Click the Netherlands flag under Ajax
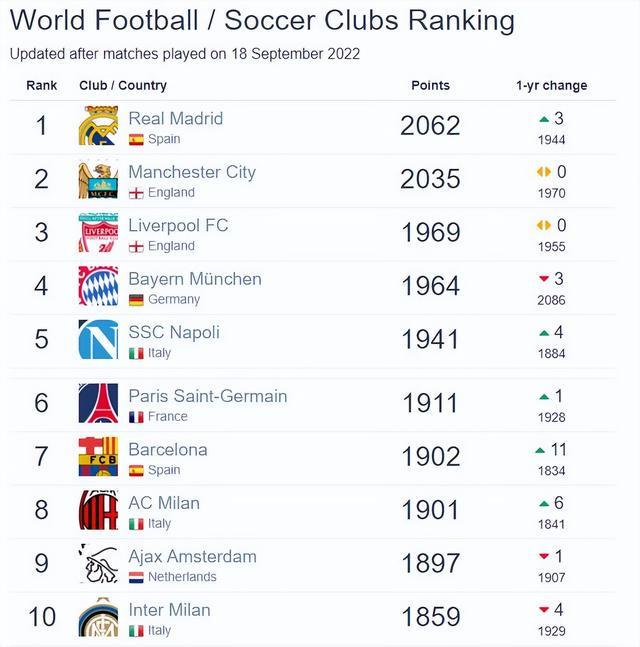 (x=136, y=578)
